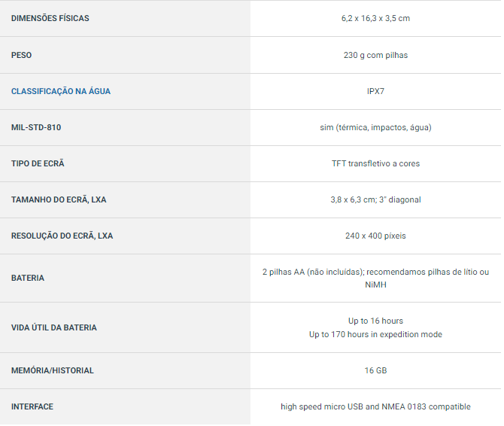Click the Tamanho do Ecrã, LxA label
Viewport: 504px width, 426px height.
pos(59,199)
